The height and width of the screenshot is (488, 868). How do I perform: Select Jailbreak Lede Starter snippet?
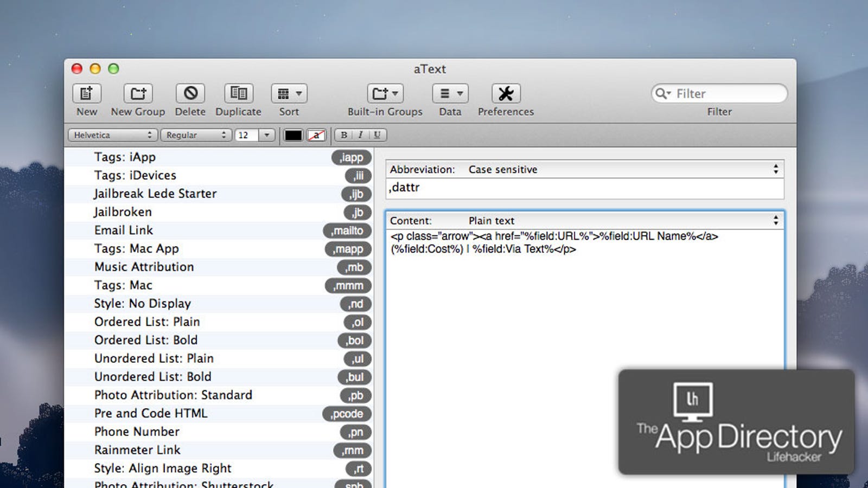tap(219, 194)
